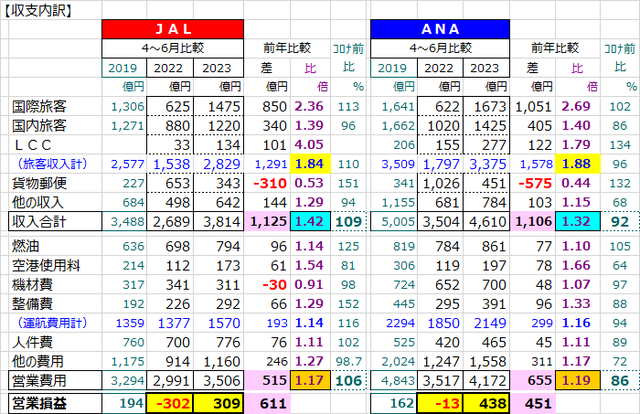Select the JAL cyan ratio cell 1.42
Screen dimensions: 640x414
click(x=311, y=222)
